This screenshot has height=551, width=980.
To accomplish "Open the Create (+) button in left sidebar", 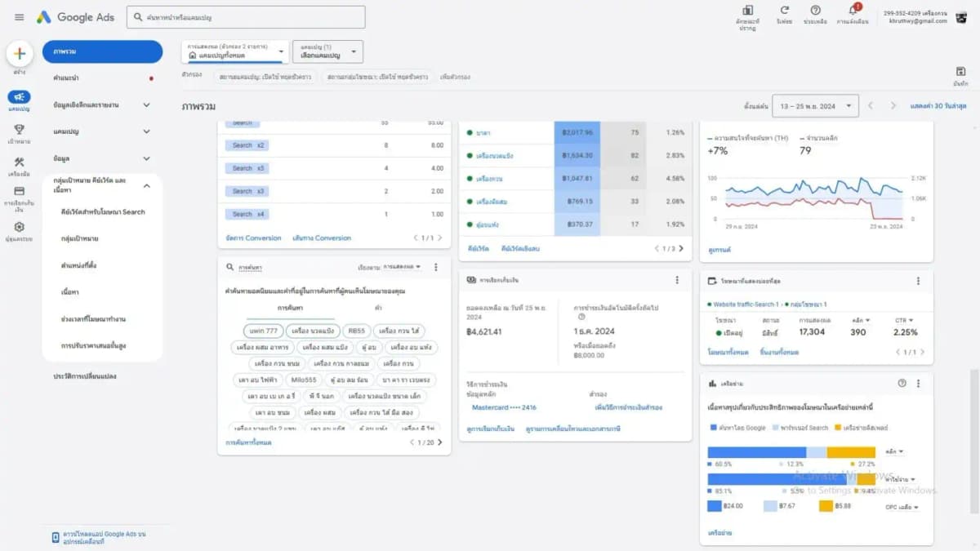I will click(x=20, y=56).
